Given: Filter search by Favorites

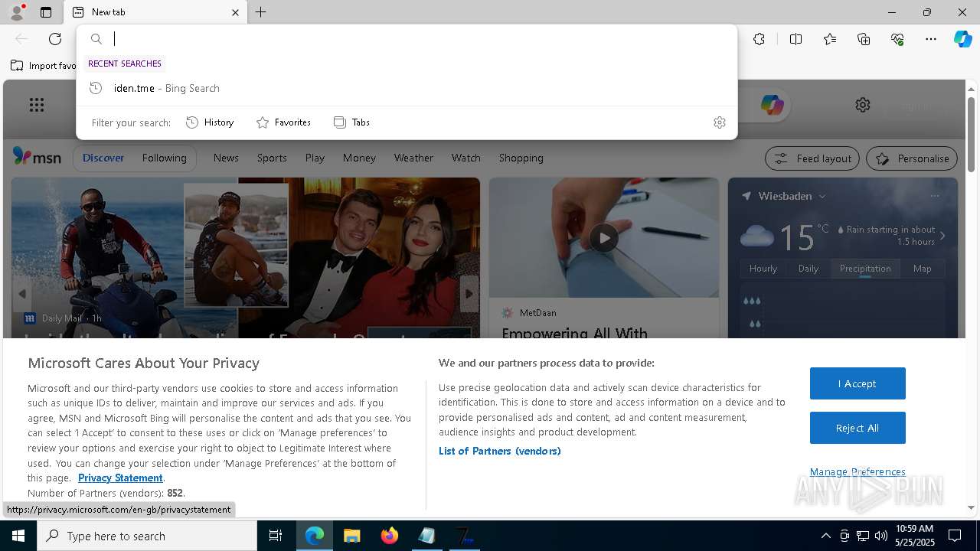Looking at the screenshot, I should (283, 122).
